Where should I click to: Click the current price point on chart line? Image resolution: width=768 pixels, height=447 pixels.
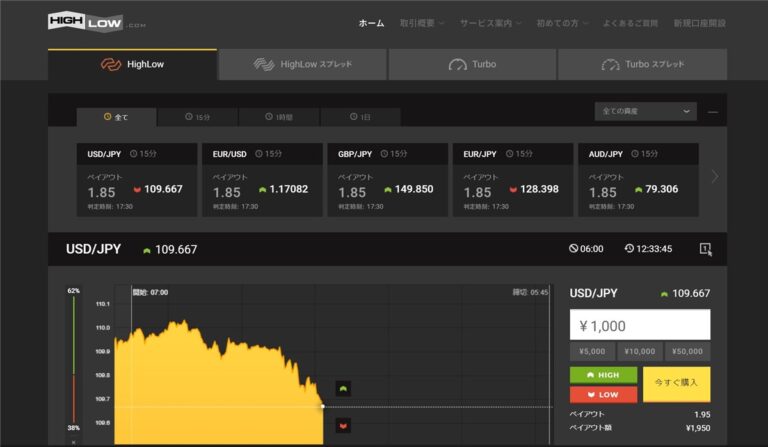[x=323, y=406]
